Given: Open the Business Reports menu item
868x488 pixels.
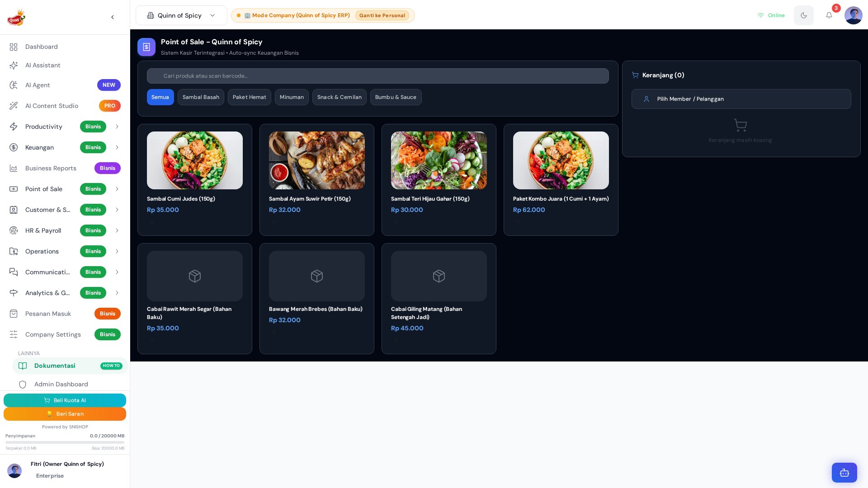Looking at the screenshot, I should pos(65,168).
